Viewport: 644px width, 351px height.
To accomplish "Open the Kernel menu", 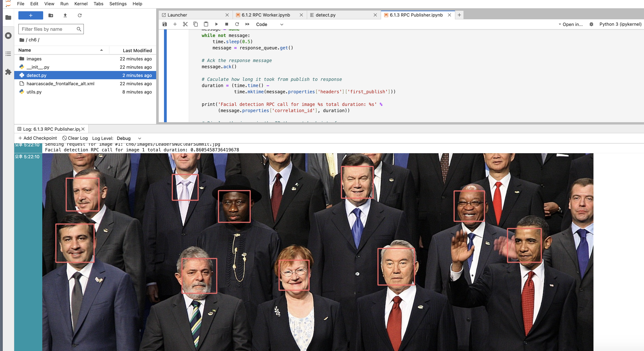I will click(81, 4).
